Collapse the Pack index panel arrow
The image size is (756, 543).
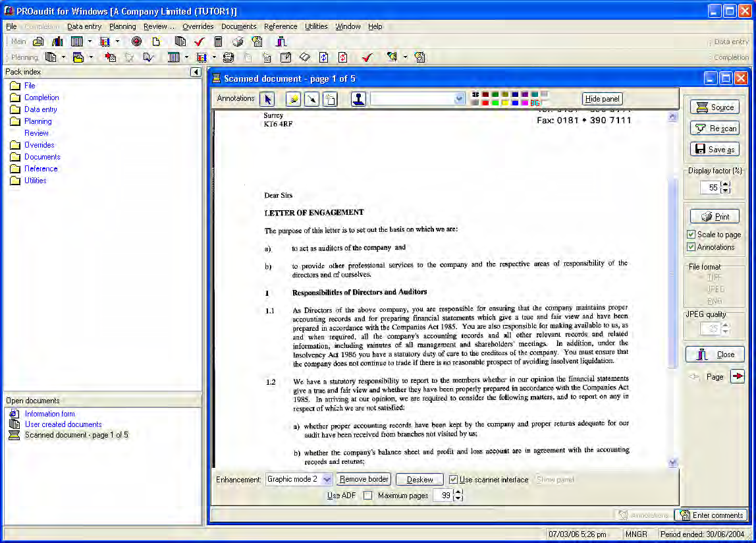tap(196, 72)
